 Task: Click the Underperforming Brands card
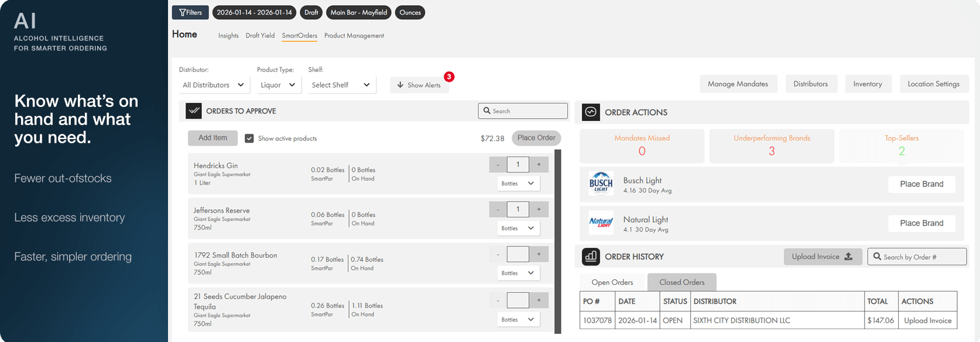pyautogui.click(x=772, y=146)
